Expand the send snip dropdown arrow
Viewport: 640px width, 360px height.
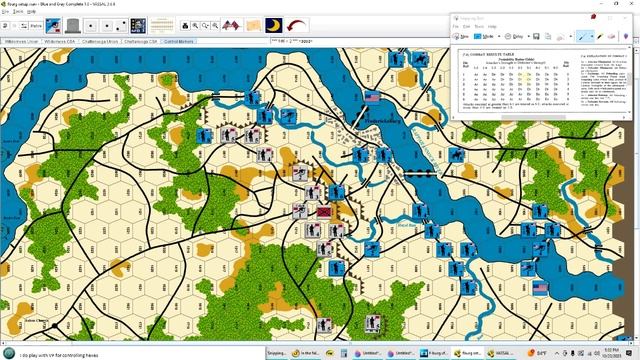point(570,36)
